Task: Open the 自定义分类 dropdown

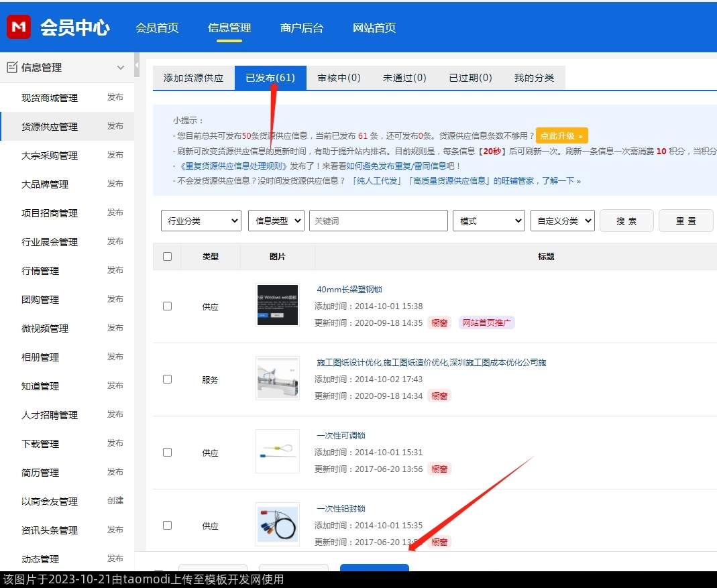Action: [562, 221]
